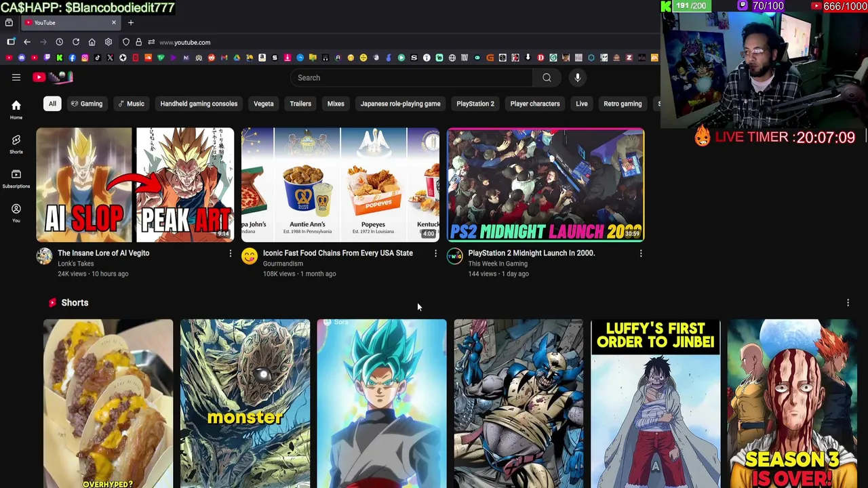This screenshot has height=488, width=868.
Task: Select the PlayStation 2 filter chip
Action: (x=475, y=104)
